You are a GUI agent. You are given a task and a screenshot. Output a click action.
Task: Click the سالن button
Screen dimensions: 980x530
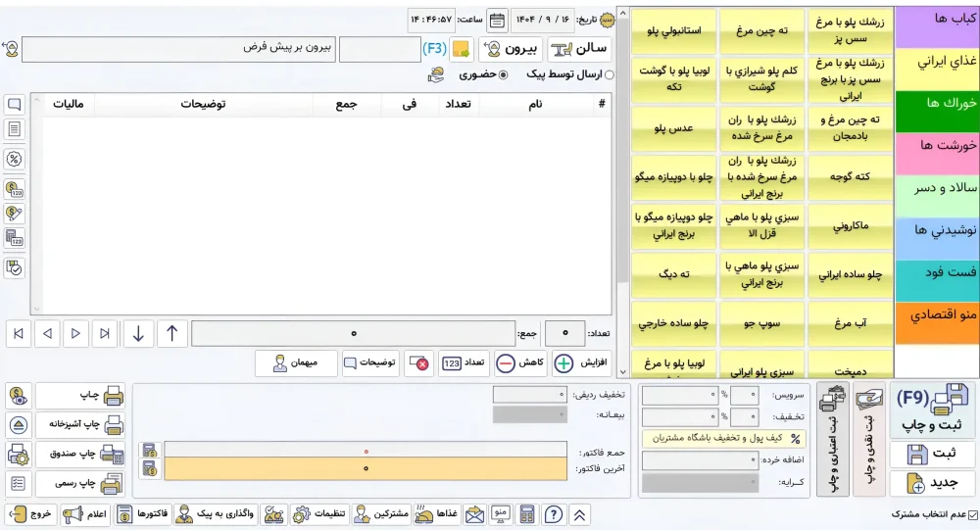coord(579,49)
